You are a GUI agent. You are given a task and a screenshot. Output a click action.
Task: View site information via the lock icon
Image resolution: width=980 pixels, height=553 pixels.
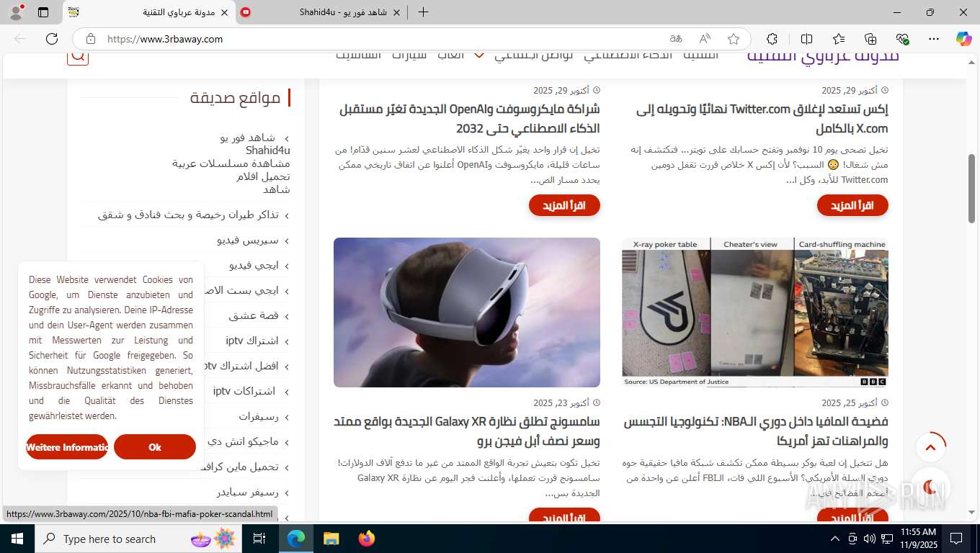[90, 39]
